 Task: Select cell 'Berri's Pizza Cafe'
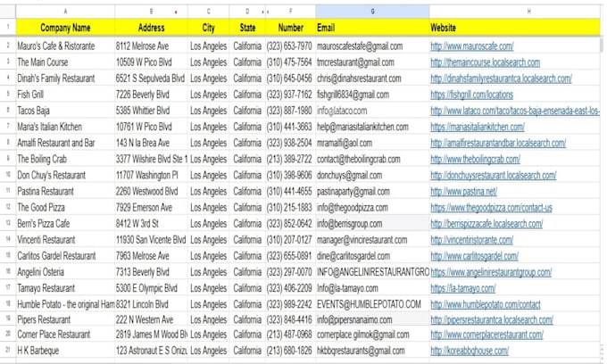tap(65, 224)
